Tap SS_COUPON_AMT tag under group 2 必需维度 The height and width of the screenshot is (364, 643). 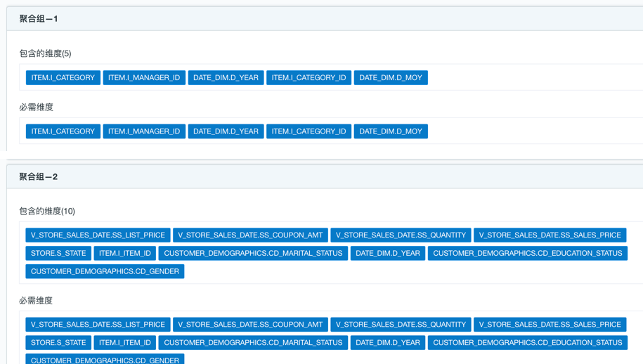[x=251, y=324]
